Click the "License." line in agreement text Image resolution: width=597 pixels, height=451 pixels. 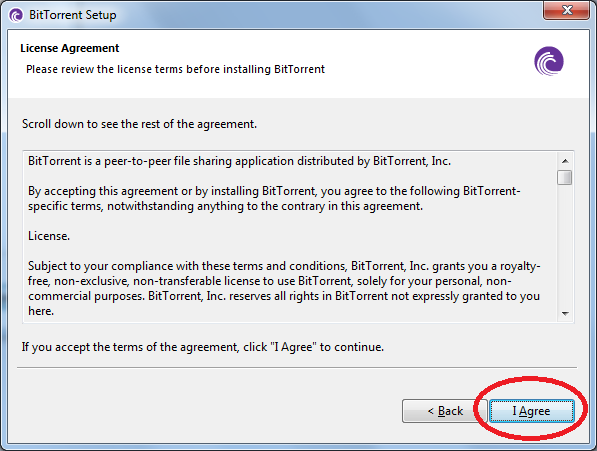click(49, 236)
